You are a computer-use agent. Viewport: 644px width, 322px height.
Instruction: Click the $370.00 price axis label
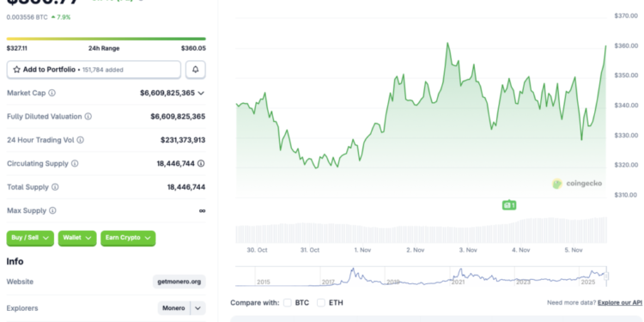coord(626,15)
